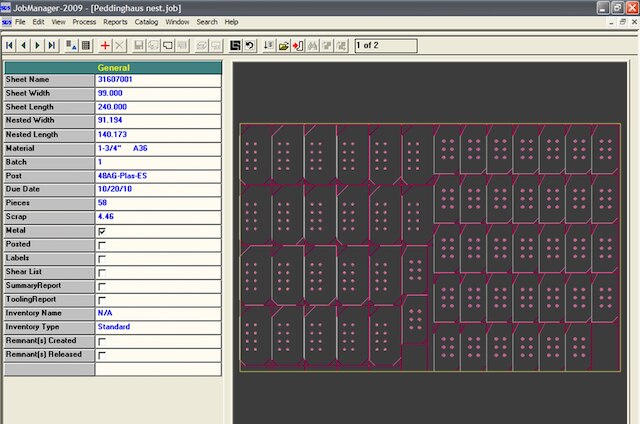
Task: Go to the first record
Action: pyautogui.click(x=10, y=46)
